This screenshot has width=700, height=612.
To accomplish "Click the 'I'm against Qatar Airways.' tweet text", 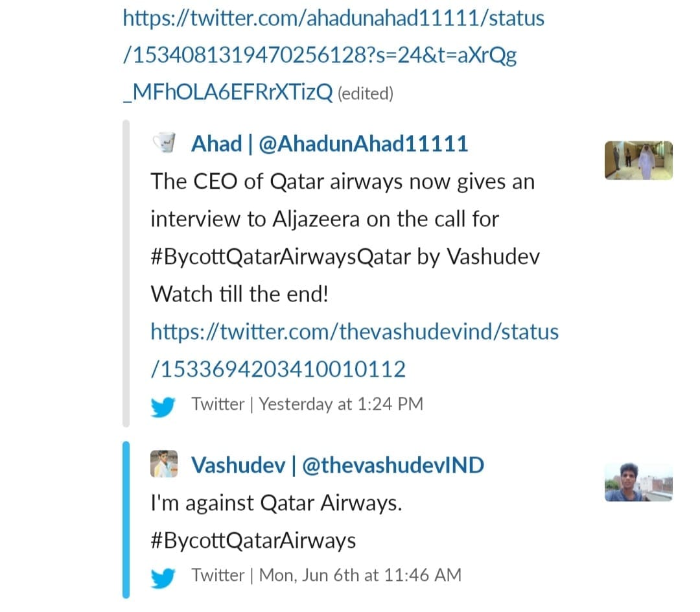I will click(x=276, y=504).
